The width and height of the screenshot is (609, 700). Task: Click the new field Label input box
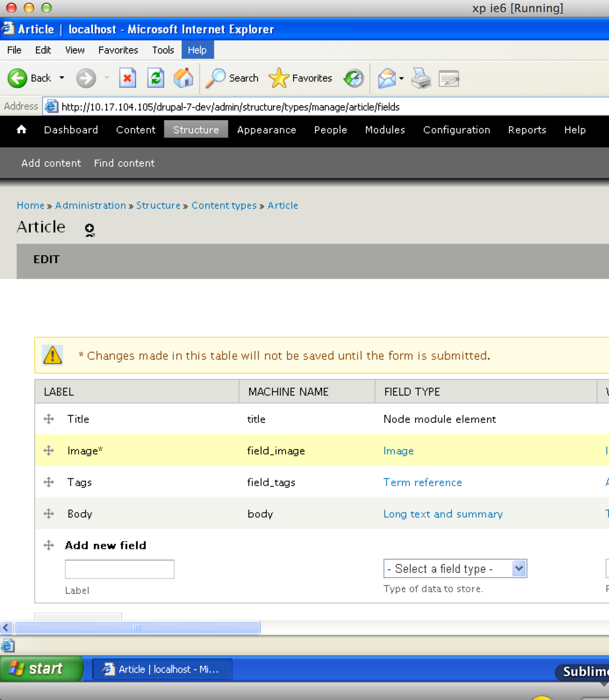point(120,569)
